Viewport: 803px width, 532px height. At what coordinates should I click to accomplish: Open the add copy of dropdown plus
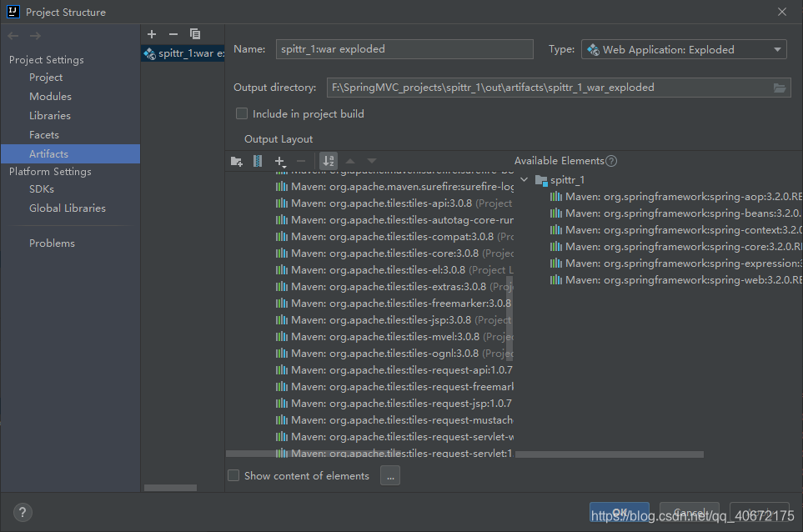[280, 162]
